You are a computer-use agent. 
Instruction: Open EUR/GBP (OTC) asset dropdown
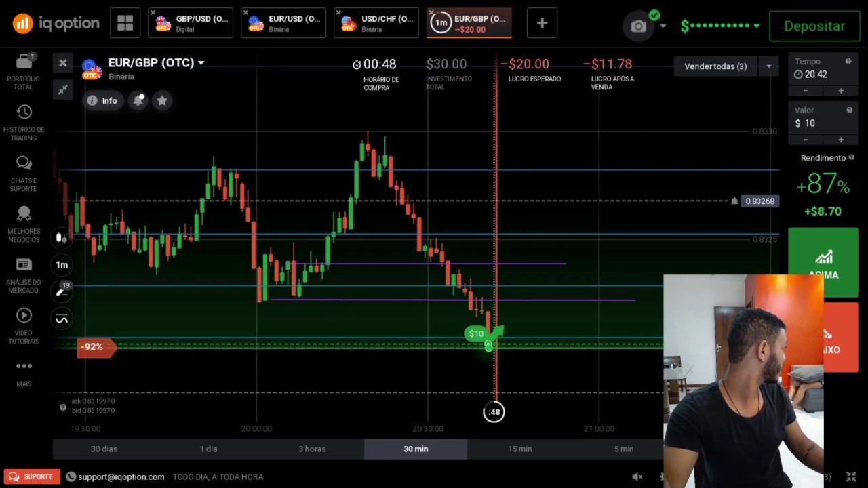coord(156,63)
